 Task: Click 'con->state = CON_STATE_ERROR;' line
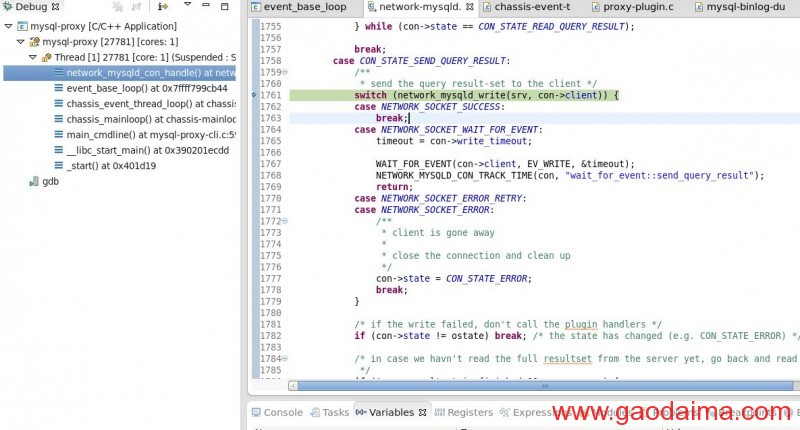[x=454, y=279]
